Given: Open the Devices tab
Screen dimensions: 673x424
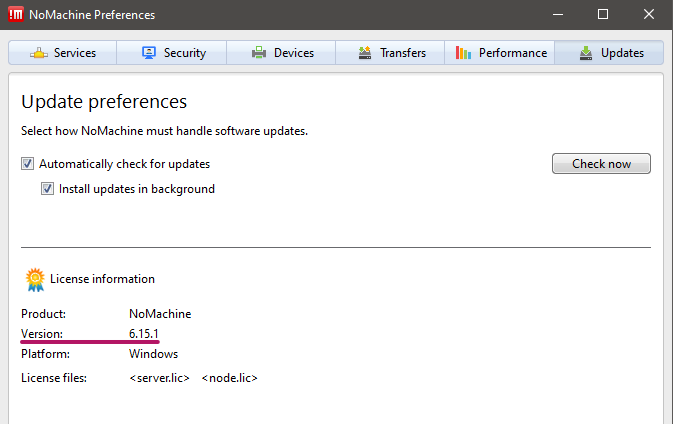Looking at the screenshot, I should (x=281, y=53).
